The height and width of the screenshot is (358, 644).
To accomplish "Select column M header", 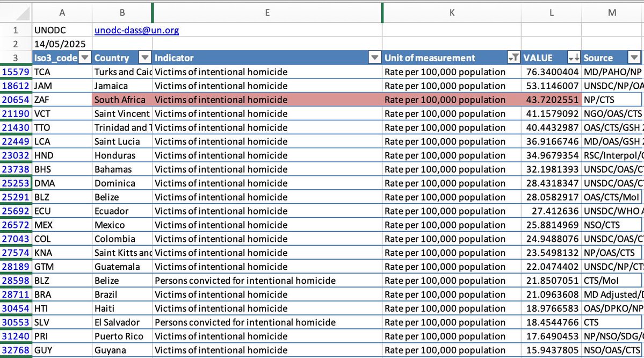I will pos(612,13).
